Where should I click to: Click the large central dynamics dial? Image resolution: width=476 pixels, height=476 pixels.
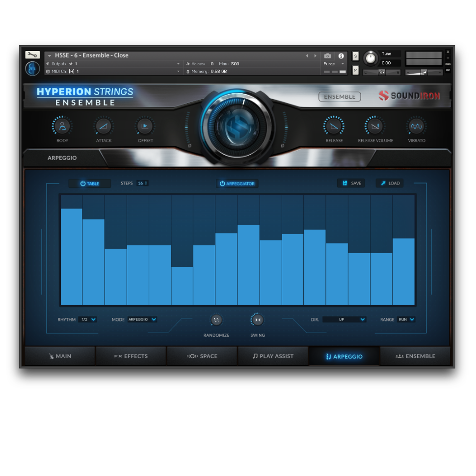tap(238, 127)
